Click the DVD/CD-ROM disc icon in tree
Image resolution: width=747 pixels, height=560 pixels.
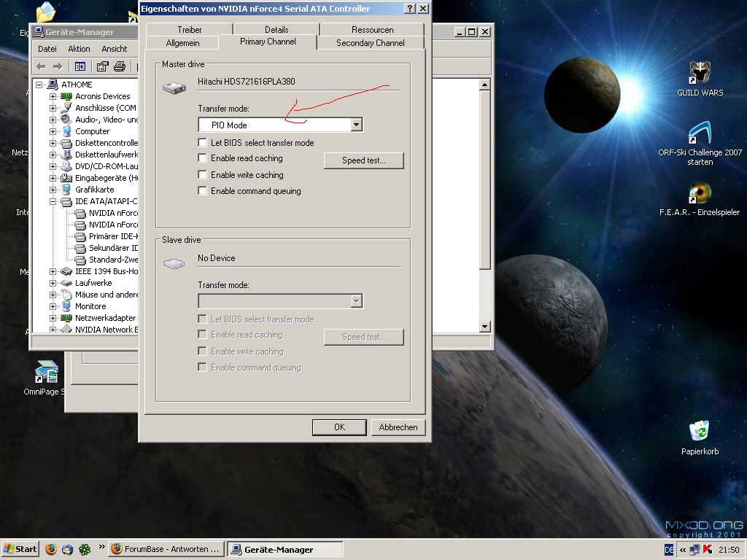(x=66, y=166)
